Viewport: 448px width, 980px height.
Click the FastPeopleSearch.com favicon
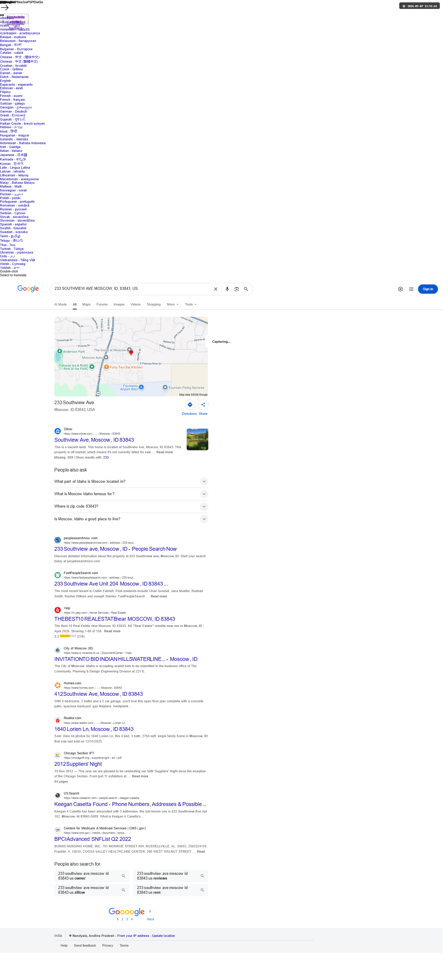57,575
